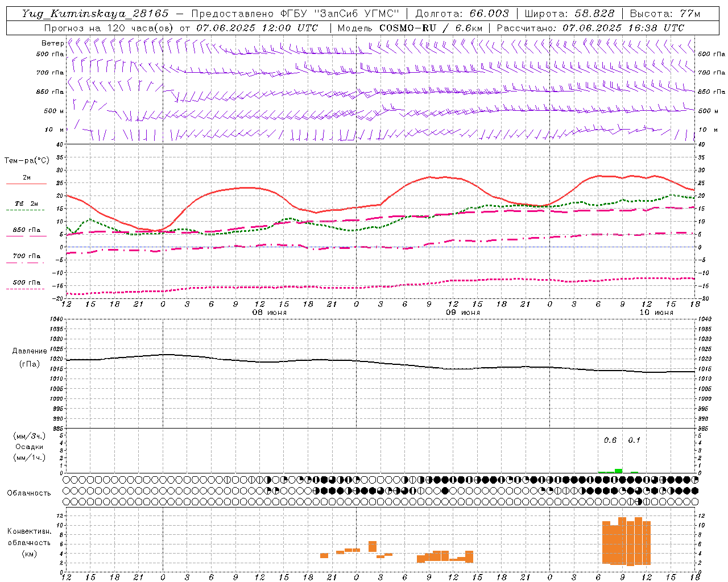Click the Тем-ра(°C) panel label
The image size is (728, 582).
(x=27, y=161)
